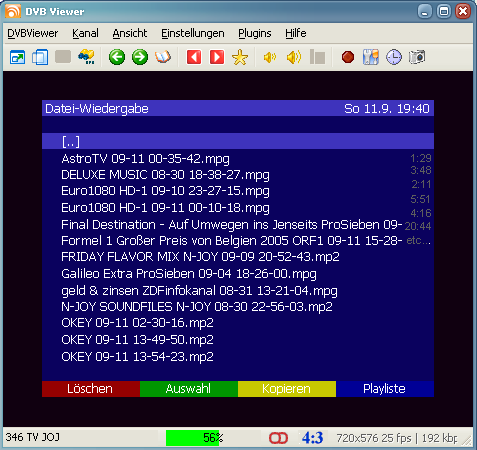Image resolution: width=477 pixels, height=450 pixels.
Task: Click the green forward arrow icon
Action: [x=140, y=57]
